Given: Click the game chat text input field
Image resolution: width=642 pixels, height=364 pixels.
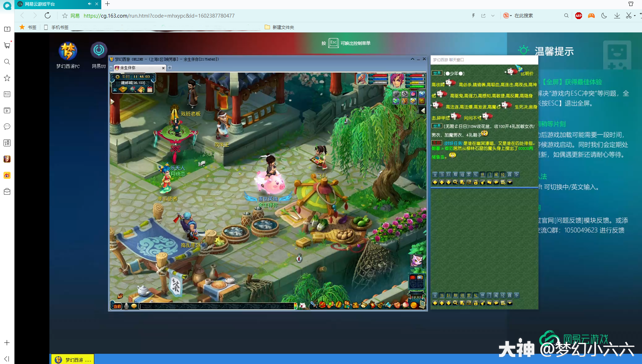Looking at the screenshot, I should pos(217,306).
